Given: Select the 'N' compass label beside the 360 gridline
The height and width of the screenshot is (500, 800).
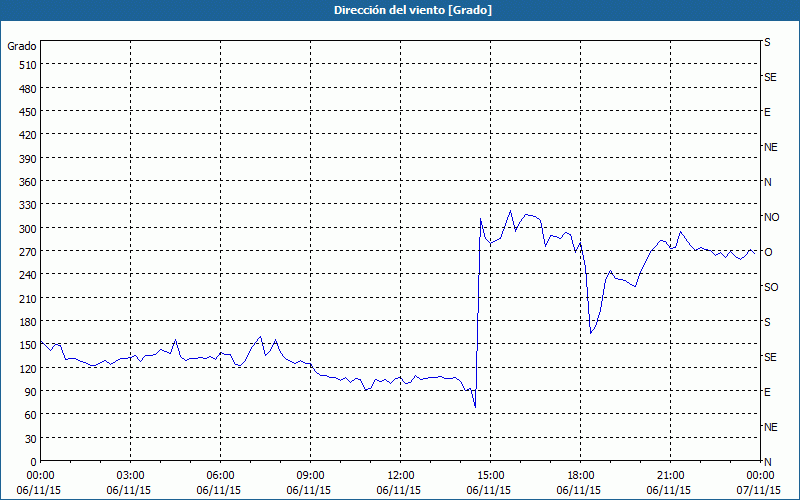Looking at the screenshot, I should point(767,182).
